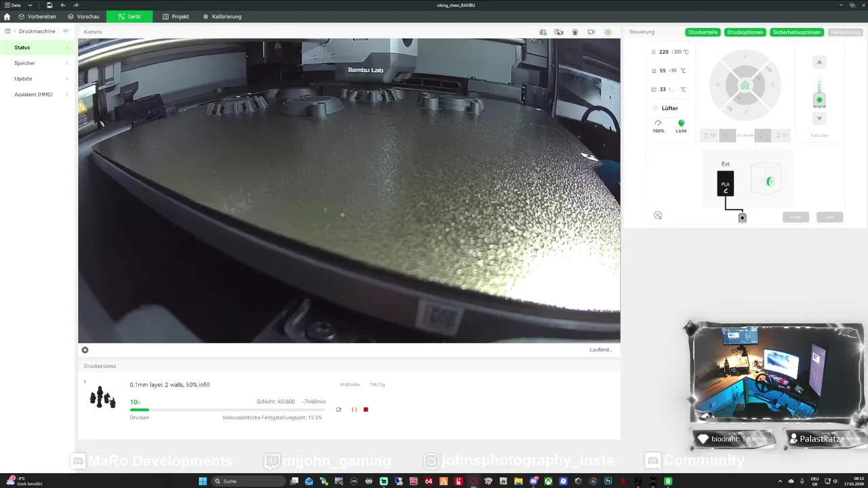Click the camera switch icon above camera view

(x=591, y=32)
